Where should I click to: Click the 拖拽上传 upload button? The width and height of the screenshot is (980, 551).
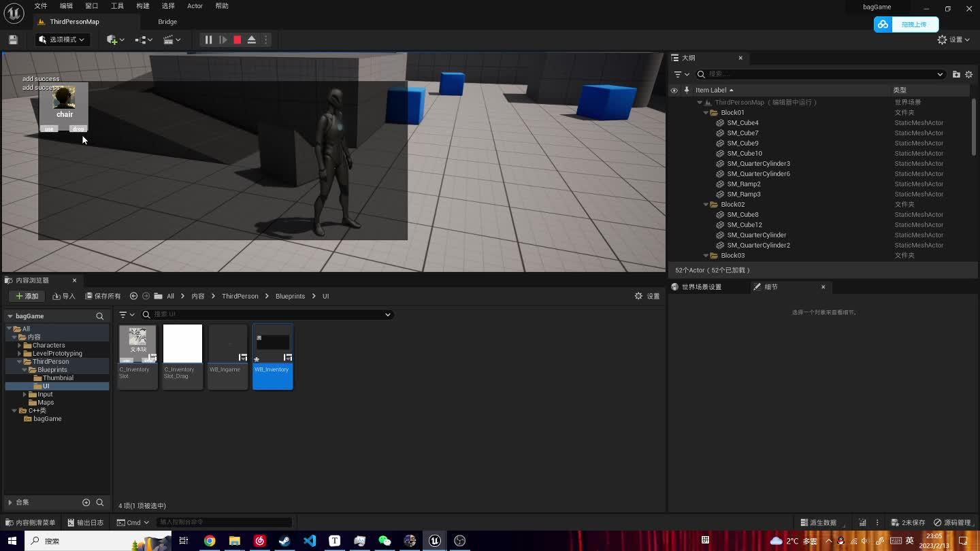tap(915, 24)
